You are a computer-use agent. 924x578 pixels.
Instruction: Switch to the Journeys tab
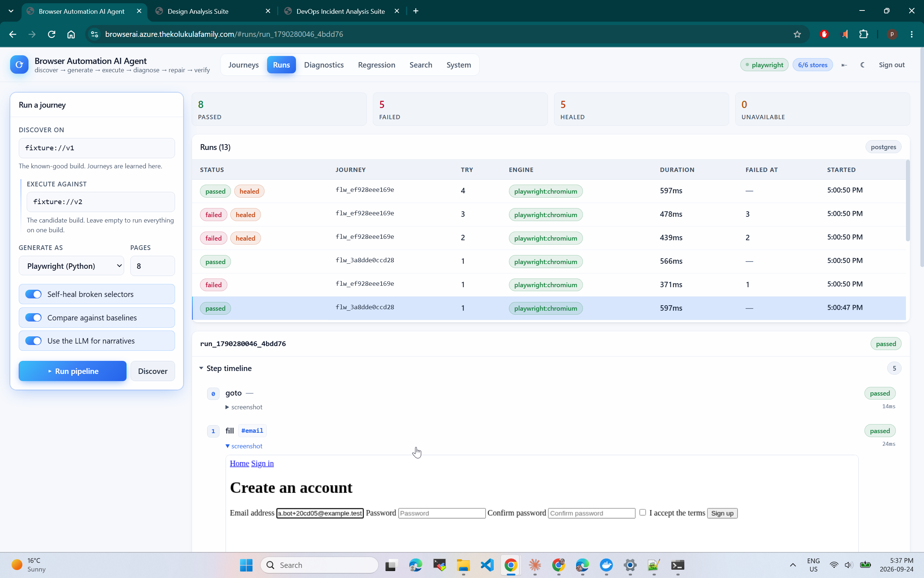(x=243, y=65)
